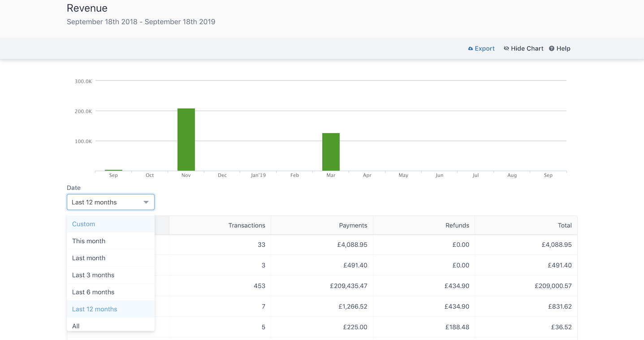Select Custom from date options

111,224
